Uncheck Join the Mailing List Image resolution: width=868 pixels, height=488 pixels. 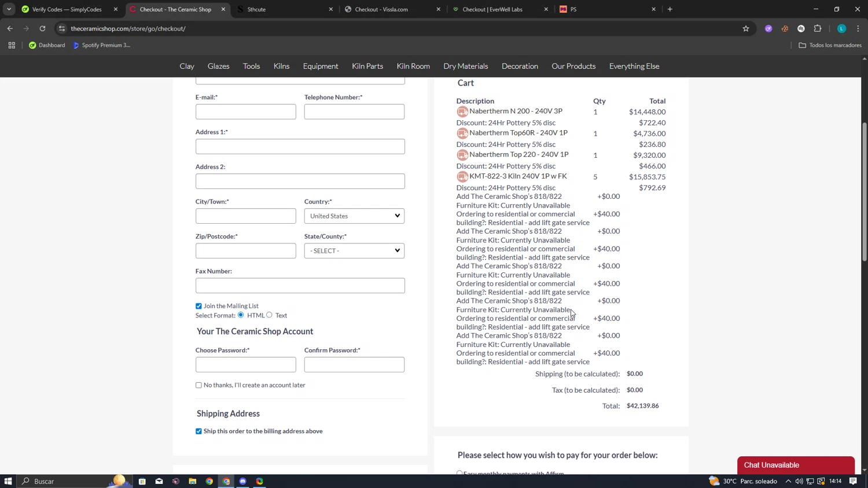point(198,306)
